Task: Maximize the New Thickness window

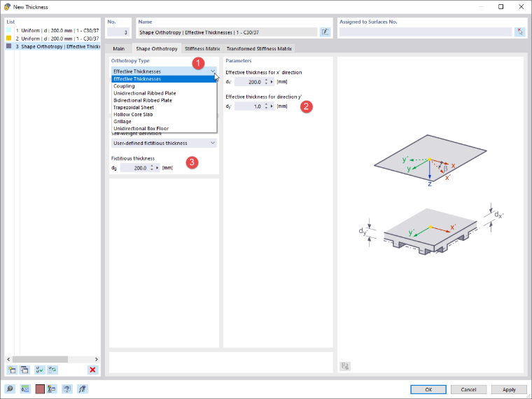Action: point(500,7)
